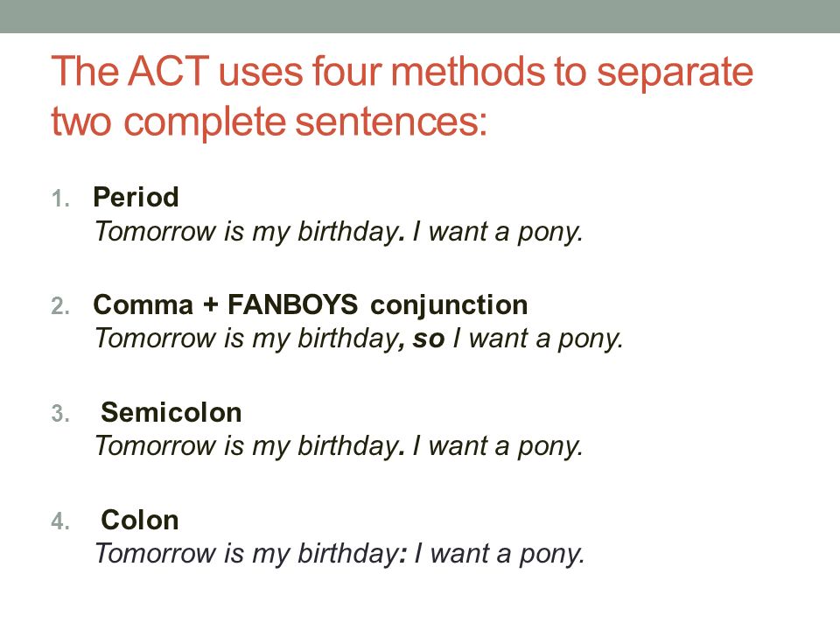
Task: Click the list number 2 marker
Action: click(x=60, y=306)
